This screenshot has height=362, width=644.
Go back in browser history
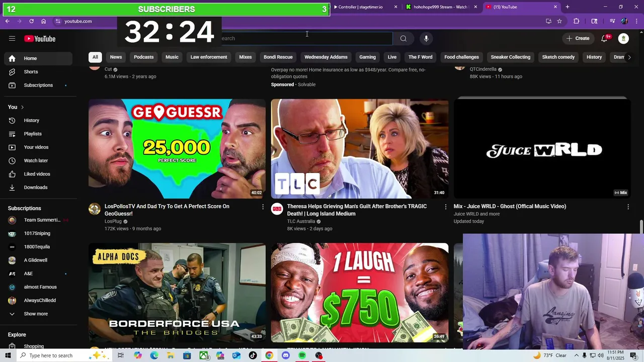(x=7, y=21)
